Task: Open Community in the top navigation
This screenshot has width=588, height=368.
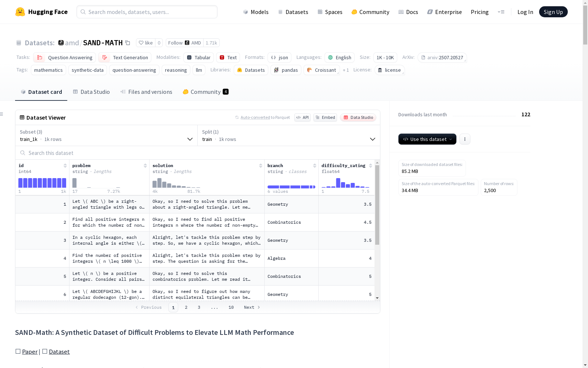Action: (x=370, y=12)
